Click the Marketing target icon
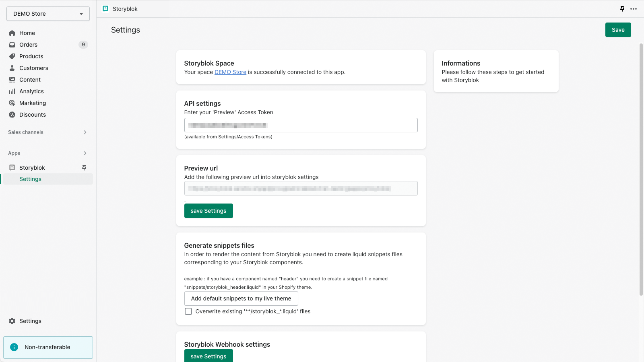This screenshot has width=644, height=362. coord(12,103)
